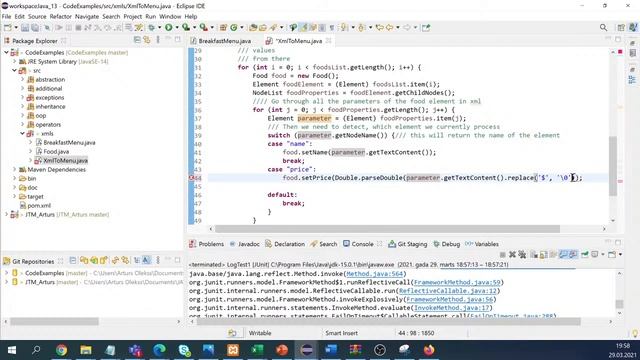Click the Open Type icon in toolbar
This screenshot has height=360, width=640.
(x=253, y=27)
